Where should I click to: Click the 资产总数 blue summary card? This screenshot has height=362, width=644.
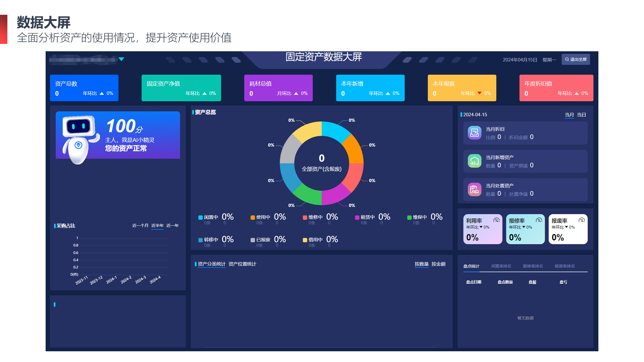[x=84, y=88]
